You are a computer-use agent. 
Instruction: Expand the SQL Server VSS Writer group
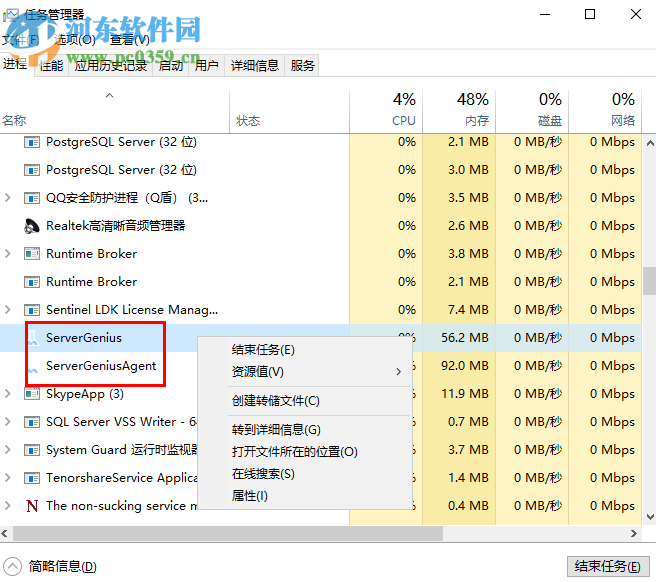point(8,422)
